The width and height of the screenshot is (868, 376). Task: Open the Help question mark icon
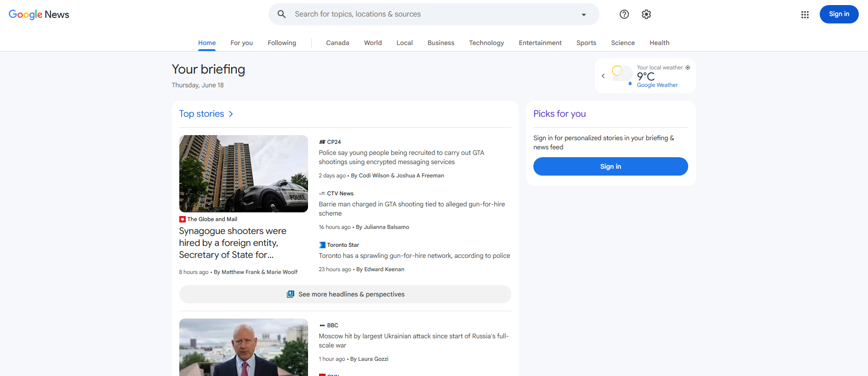pos(624,14)
